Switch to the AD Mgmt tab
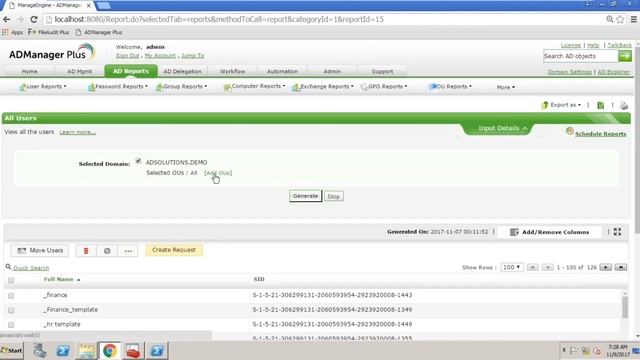640x360 pixels. (80, 71)
